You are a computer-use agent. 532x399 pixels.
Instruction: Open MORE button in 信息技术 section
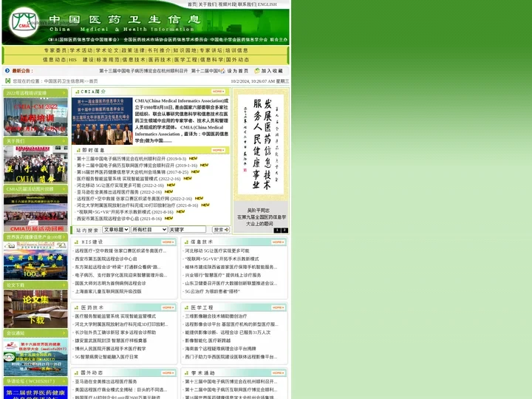278,242
